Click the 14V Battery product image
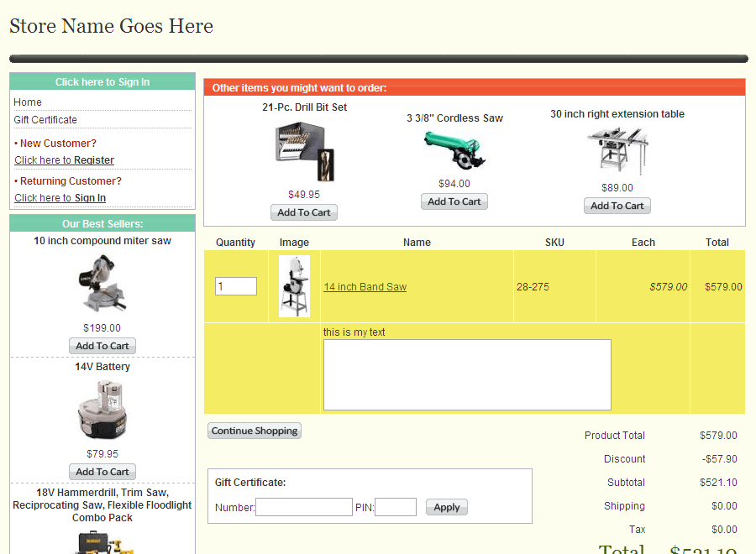The height and width of the screenshot is (554, 756). click(x=102, y=410)
